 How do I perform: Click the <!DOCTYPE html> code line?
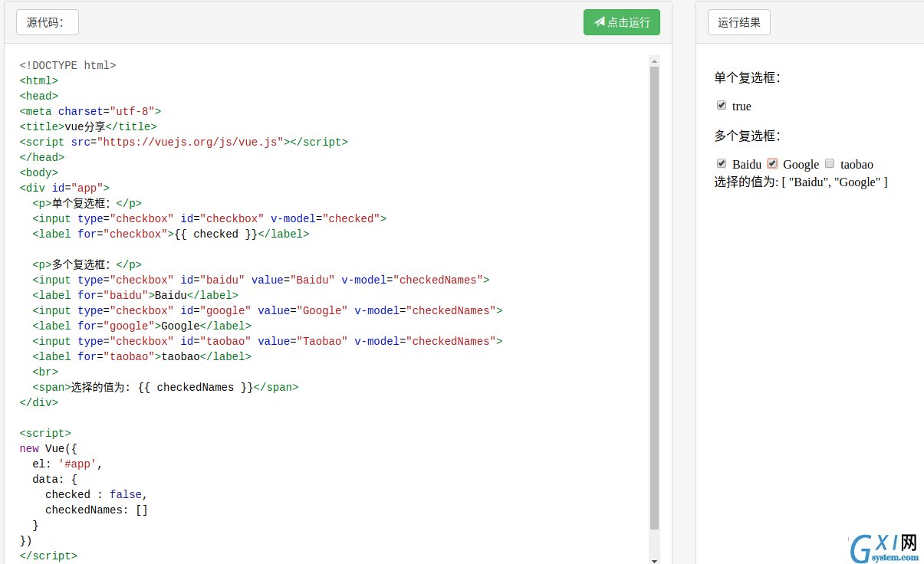click(67, 65)
